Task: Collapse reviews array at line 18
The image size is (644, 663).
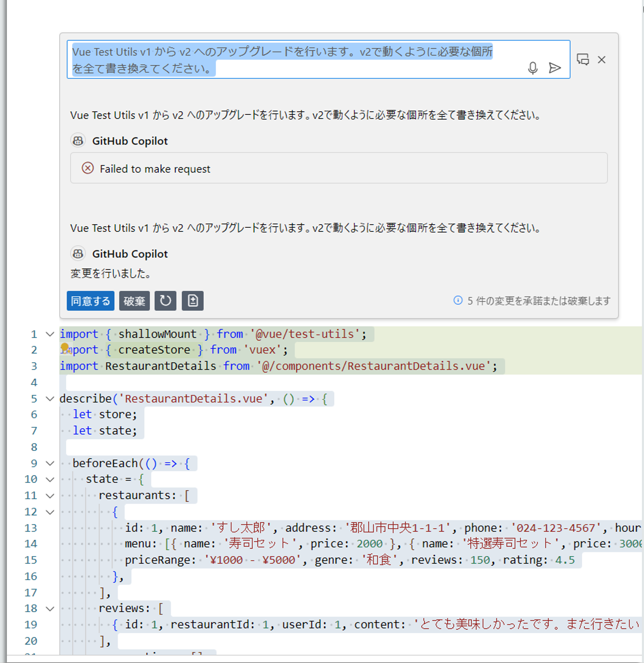Action: [x=50, y=608]
